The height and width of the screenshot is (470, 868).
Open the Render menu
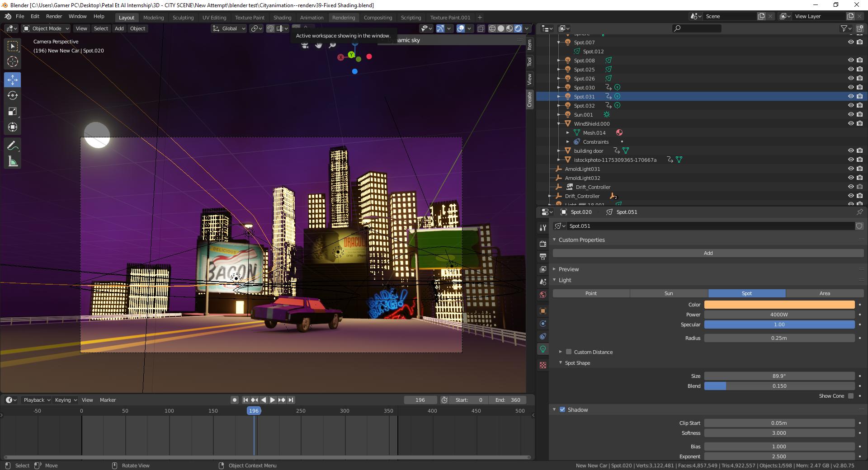point(54,16)
